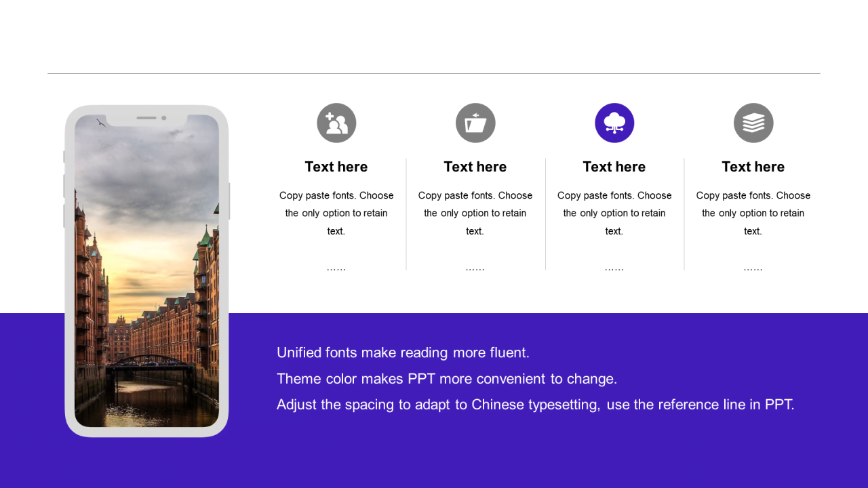
Task: Click the phone speaker notch at top
Action: [146, 119]
